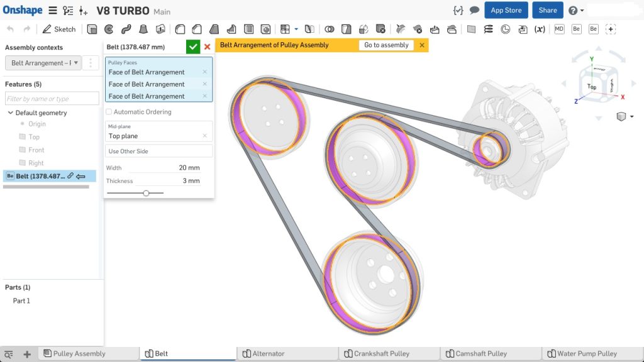644x362 pixels.
Task: Select the Loft tool icon
Action: 143,29
